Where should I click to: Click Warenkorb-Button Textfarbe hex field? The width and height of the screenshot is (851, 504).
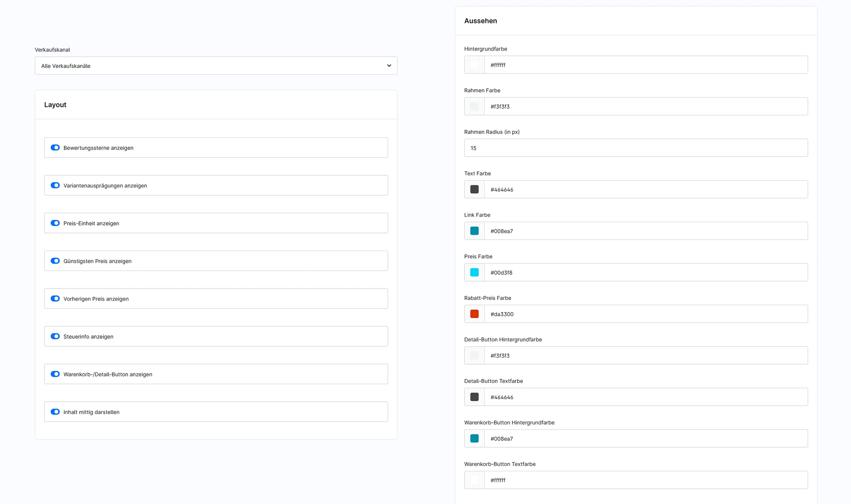[x=645, y=480]
